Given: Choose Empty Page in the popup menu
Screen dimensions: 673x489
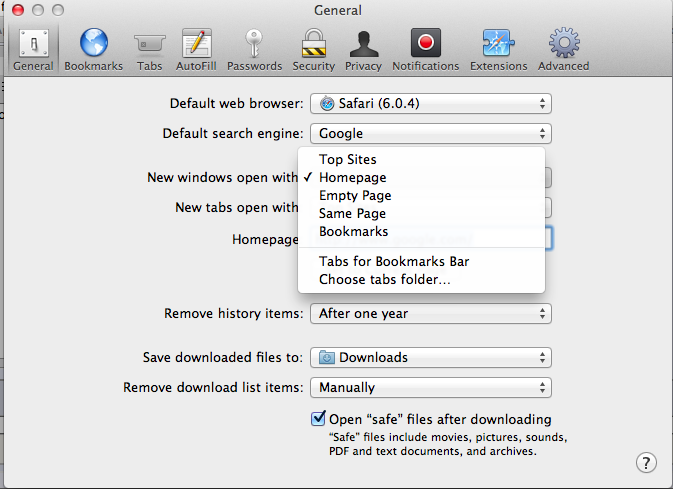Looking at the screenshot, I should click(421, 195).
